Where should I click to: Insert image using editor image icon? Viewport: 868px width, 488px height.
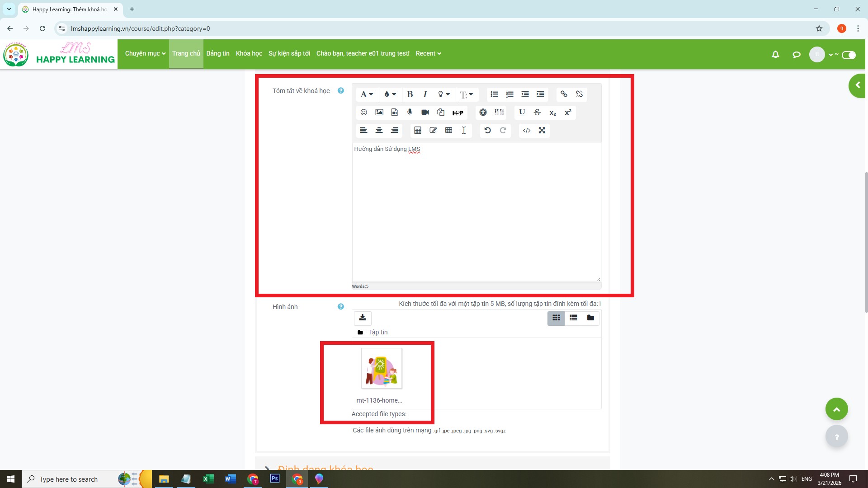(x=379, y=112)
